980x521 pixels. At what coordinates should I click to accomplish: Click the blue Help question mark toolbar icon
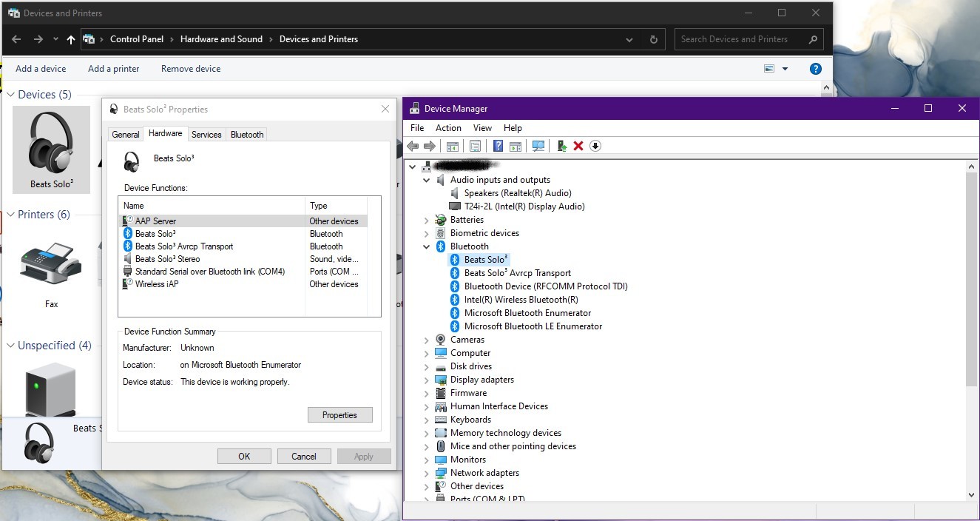click(x=499, y=146)
